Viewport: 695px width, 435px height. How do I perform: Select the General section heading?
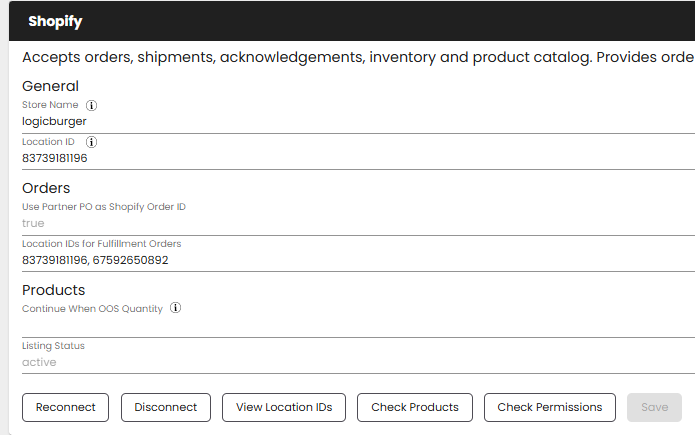pos(50,86)
